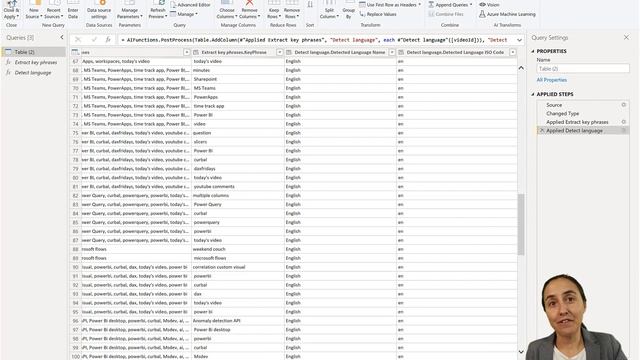
Task: Click the vertical scrollbar thumb
Action: click(x=521, y=224)
